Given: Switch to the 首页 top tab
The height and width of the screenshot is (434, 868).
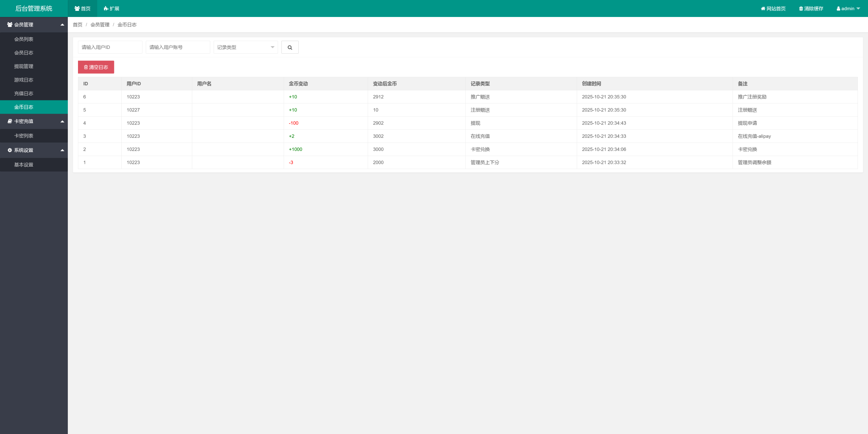Looking at the screenshot, I should tap(82, 8).
